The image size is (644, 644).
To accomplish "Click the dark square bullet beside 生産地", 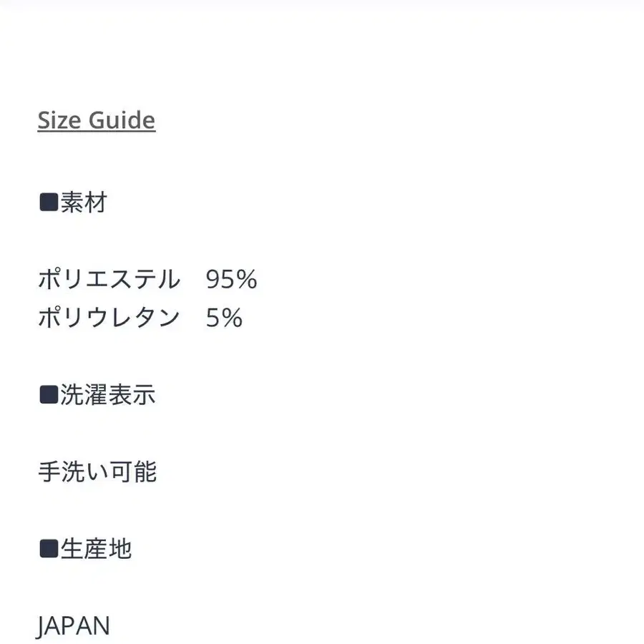I will [x=48, y=550].
